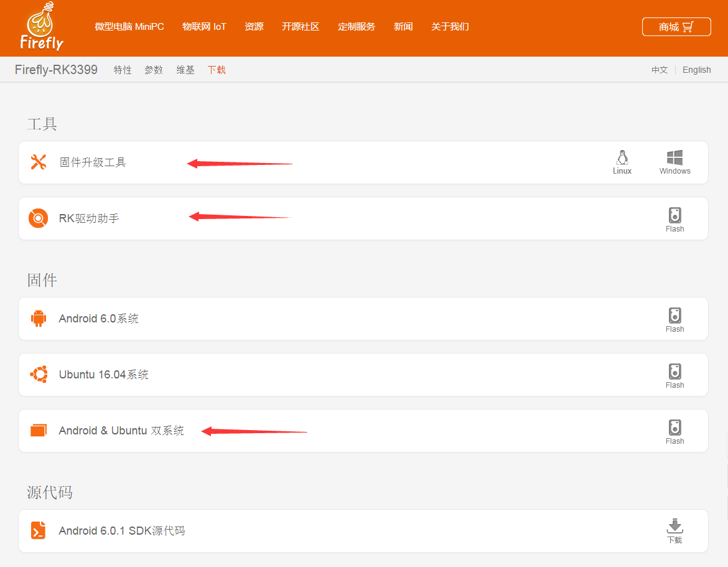Switch language to 中文

[660, 70]
